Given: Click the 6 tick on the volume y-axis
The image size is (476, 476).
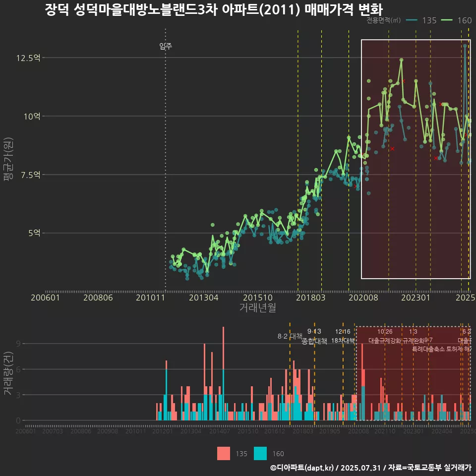Looking at the screenshot, I should [18, 369].
